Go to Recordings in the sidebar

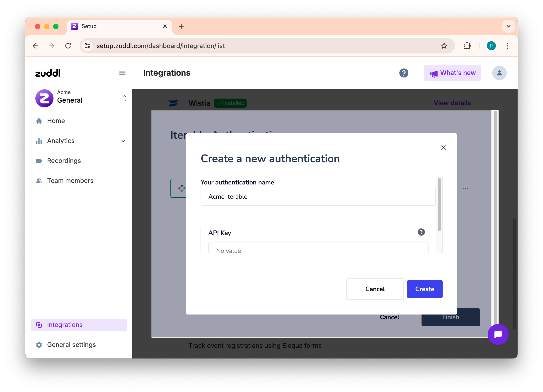click(x=64, y=161)
